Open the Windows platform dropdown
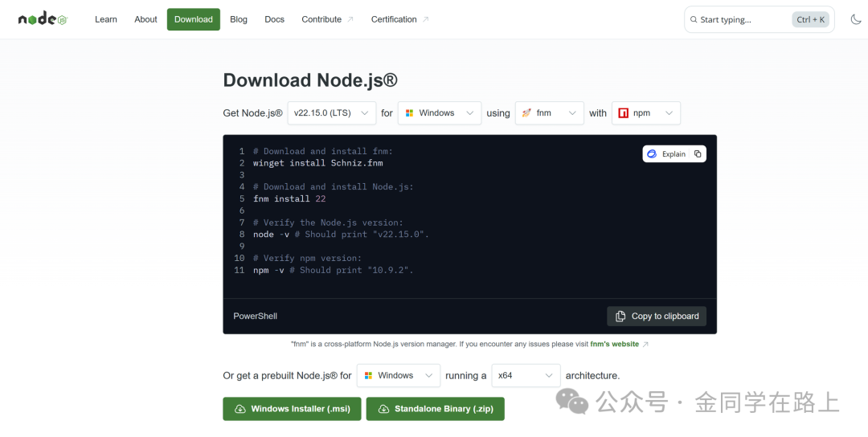 (x=440, y=112)
